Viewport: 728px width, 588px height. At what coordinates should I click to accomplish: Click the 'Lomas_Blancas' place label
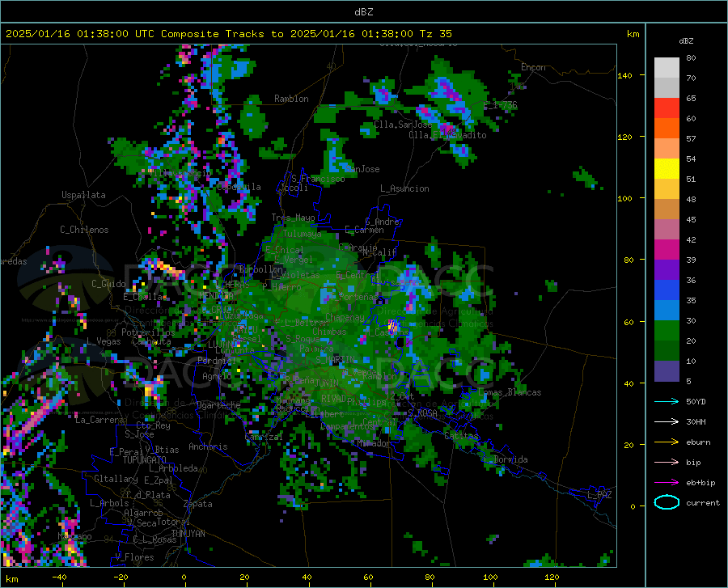pyautogui.click(x=510, y=392)
